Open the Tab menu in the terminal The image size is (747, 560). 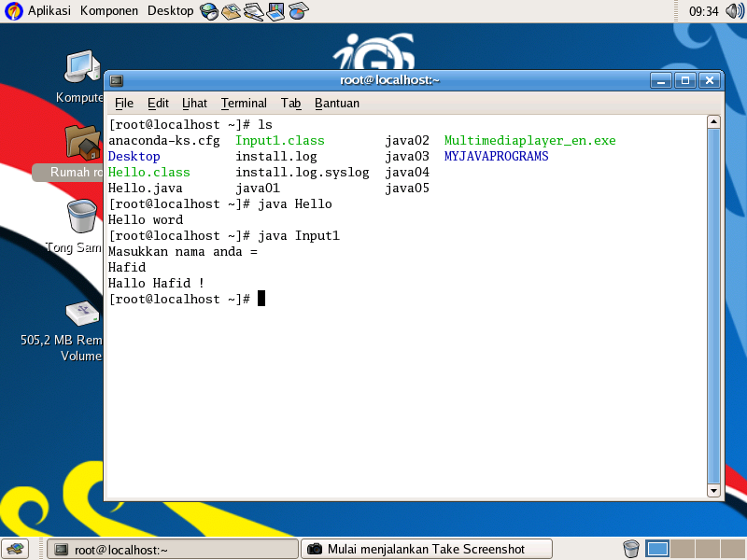[290, 104]
